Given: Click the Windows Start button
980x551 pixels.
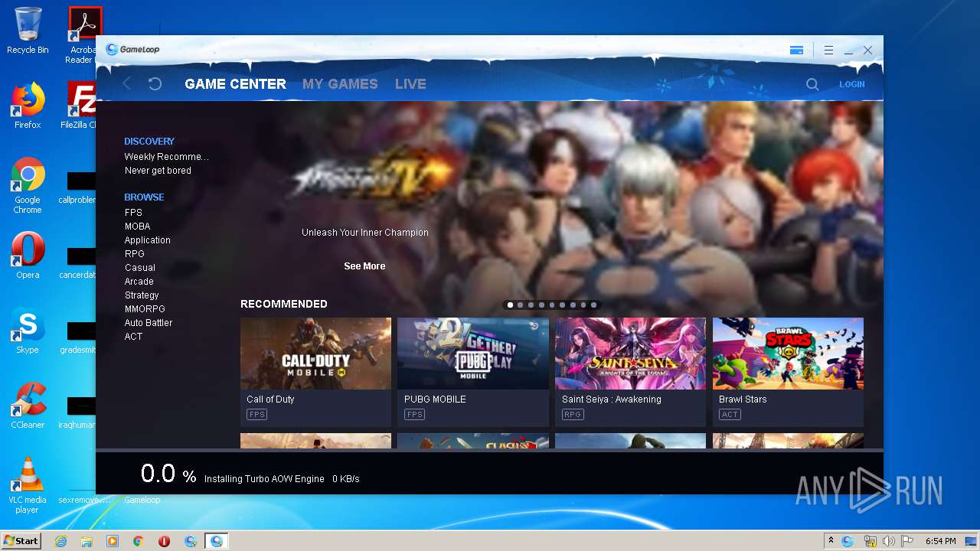Looking at the screenshot, I should coord(21,540).
